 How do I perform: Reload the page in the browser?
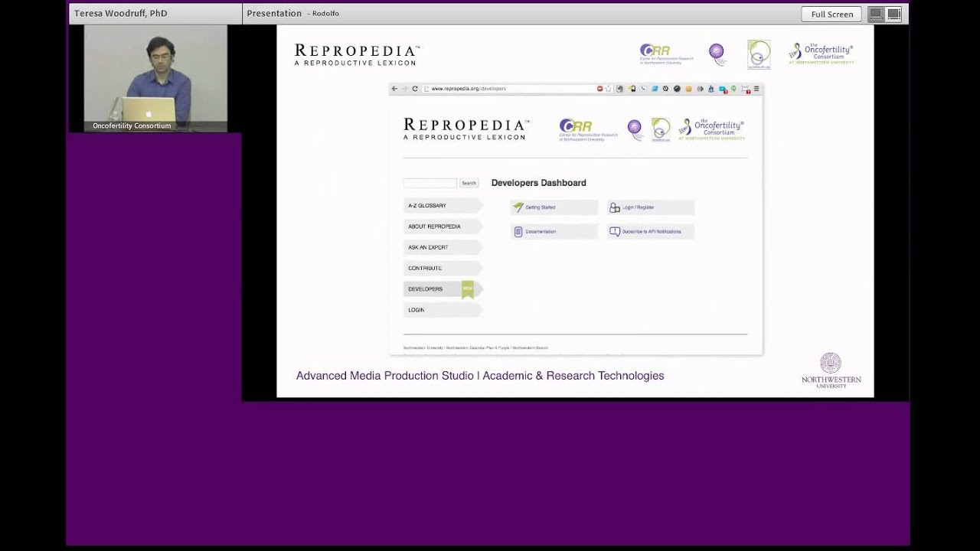click(415, 89)
